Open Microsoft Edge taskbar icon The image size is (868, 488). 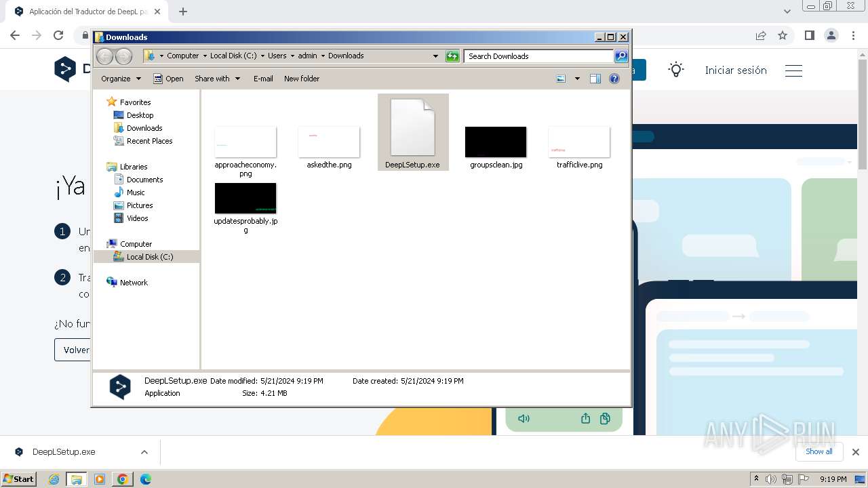[x=146, y=479]
